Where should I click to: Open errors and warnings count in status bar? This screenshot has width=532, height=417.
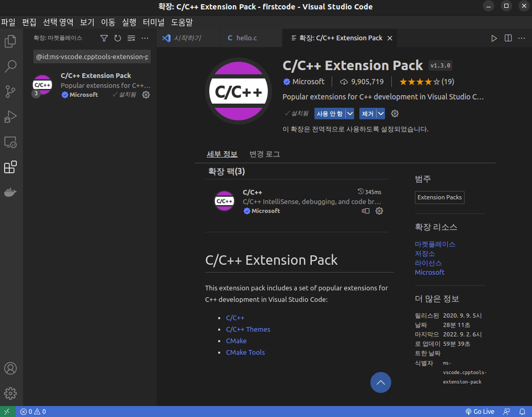point(33,412)
